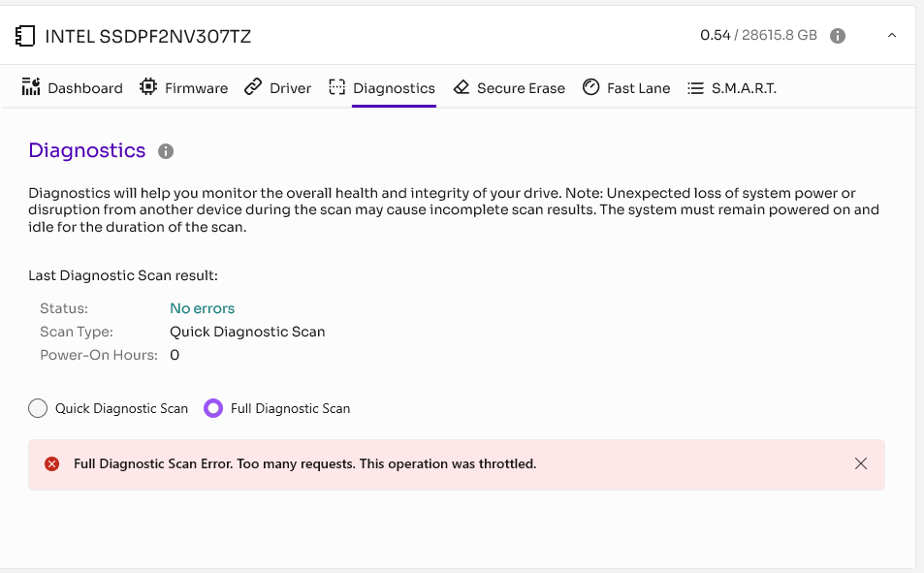Go to the Driver tab
The width and height of the screenshot is (924, 573).
[x=290, y=88]
